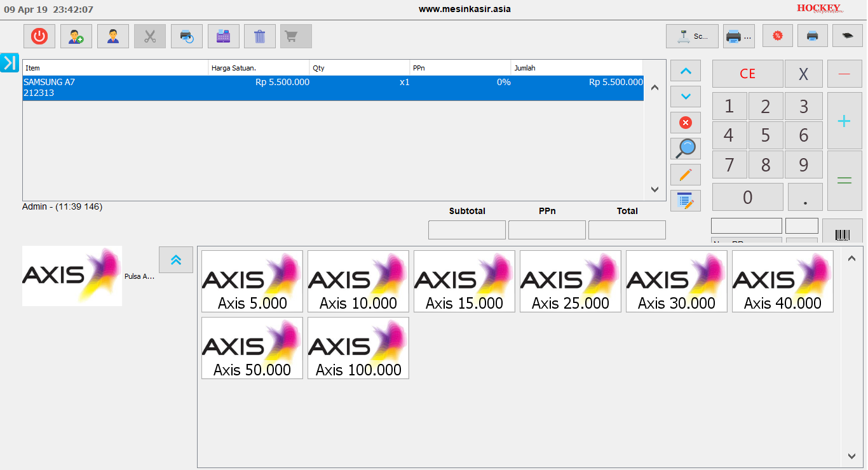Click the PPn total value field
Image resolution: width=868 pixels, height=470 pixels.
tap(547, 230)
